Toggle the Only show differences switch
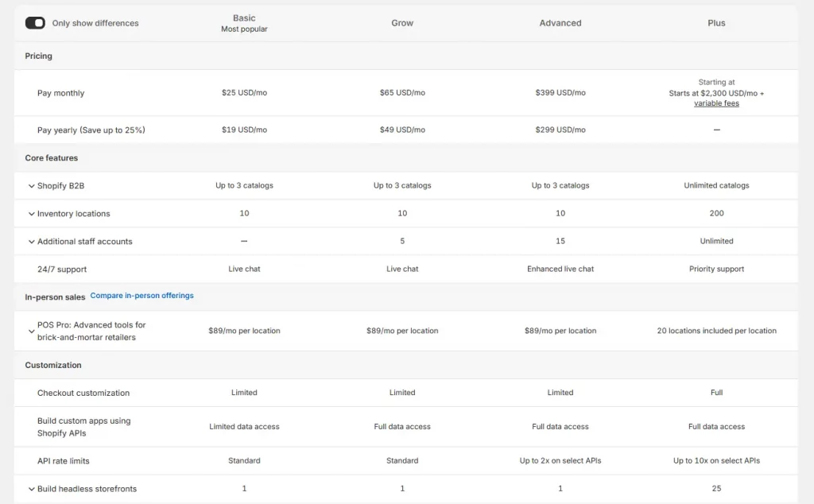 click(35, 23)
